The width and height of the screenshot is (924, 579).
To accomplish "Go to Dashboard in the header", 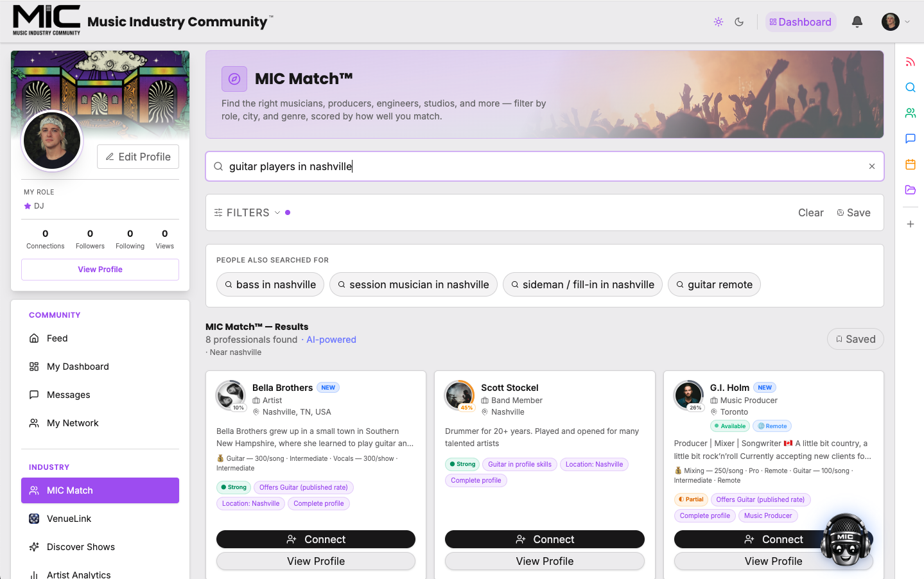I will click(x=801, y=22).
